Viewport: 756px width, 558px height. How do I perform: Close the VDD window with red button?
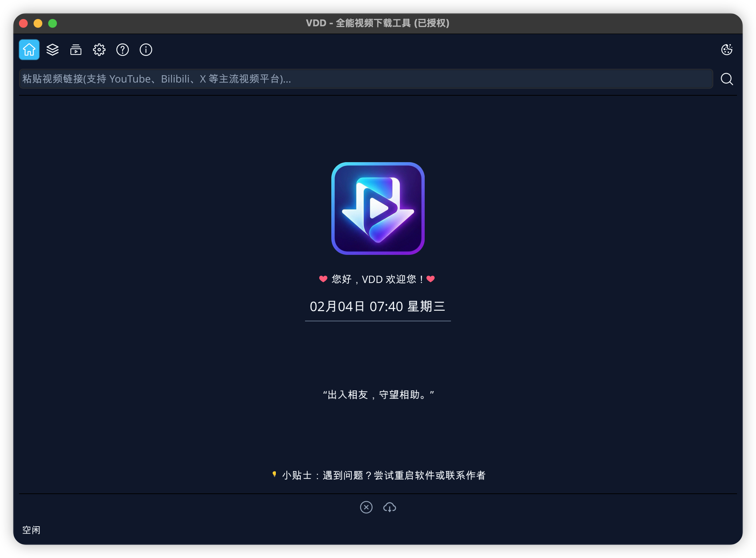pyautogui.click(x=23, y=23)
